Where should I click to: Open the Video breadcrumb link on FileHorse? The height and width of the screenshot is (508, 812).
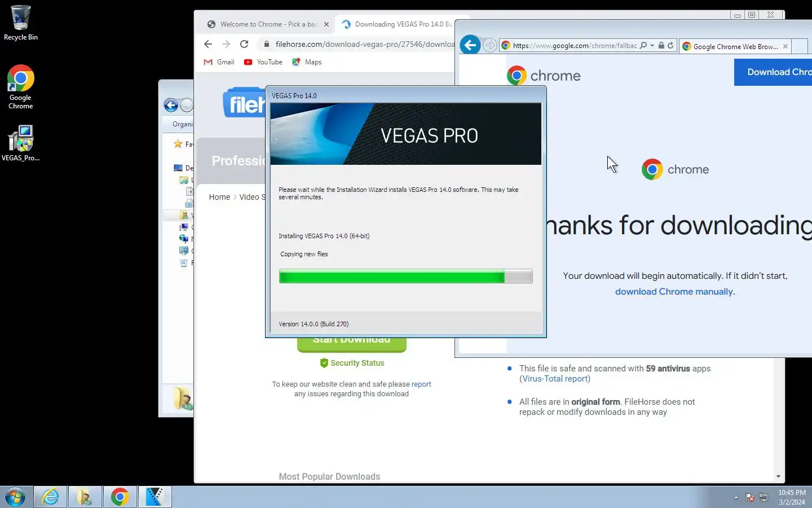[251, 197]
